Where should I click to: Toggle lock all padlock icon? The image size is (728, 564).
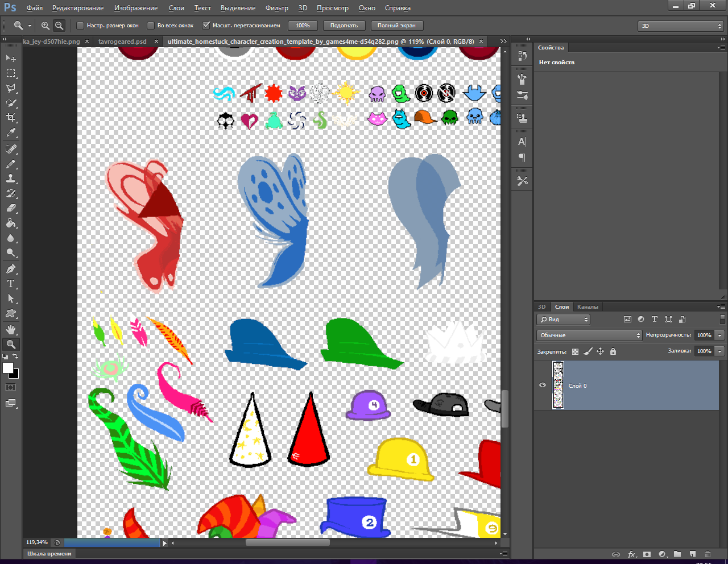(x=613, y=351)
